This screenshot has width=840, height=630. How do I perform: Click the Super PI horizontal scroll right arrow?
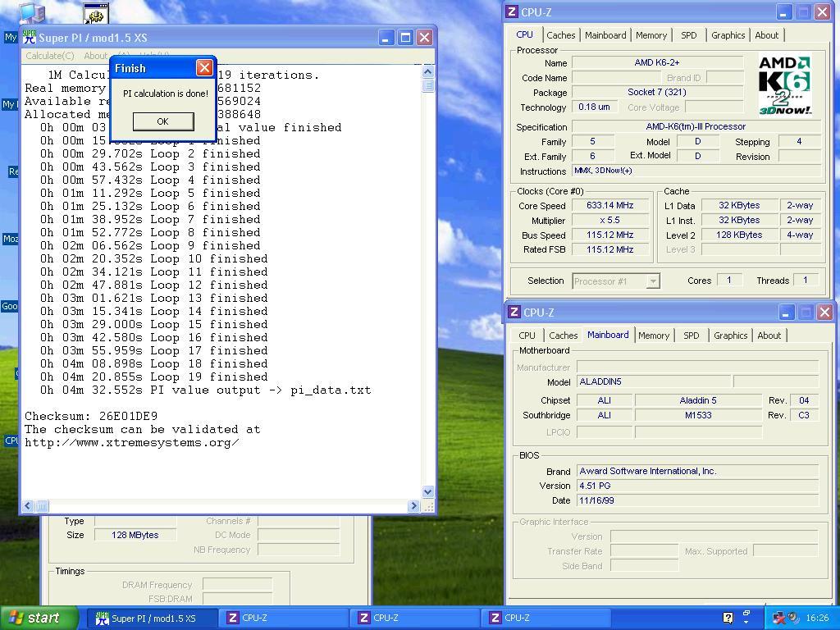click(x=413, y=505)
